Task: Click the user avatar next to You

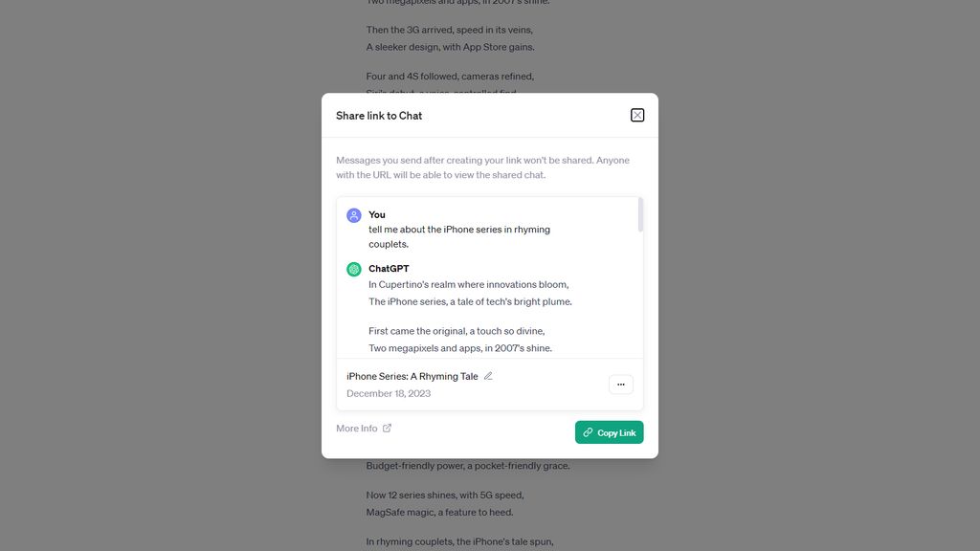Action: 353,214
